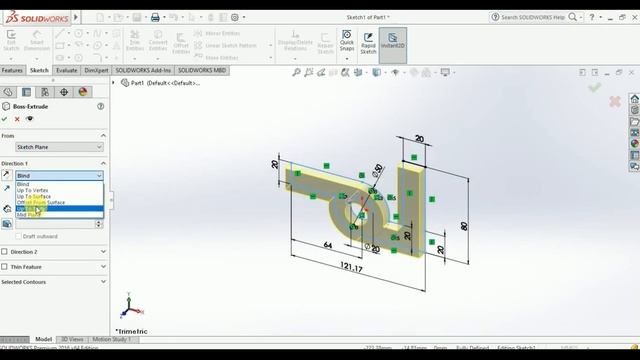Switch to the 3D Views bottom tab
The width and height of the screenshot is (640, 360).
coord(72,339)
